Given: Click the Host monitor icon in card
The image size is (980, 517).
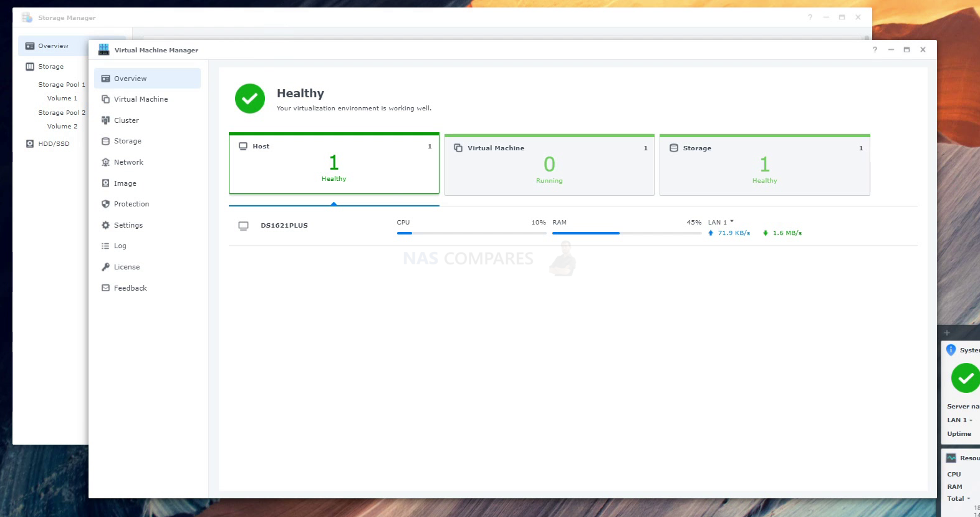Looking at the screenshot, I should click(243, 146).
